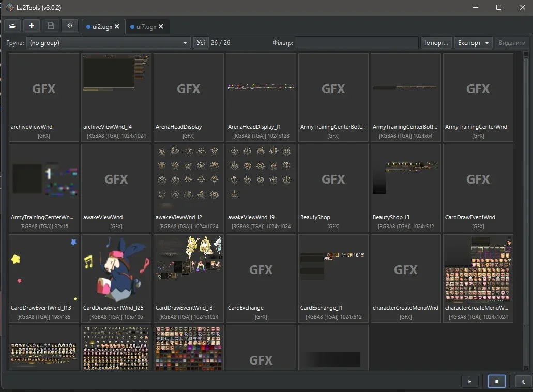Click the floppy disk save icon

(x=51, y=26)
